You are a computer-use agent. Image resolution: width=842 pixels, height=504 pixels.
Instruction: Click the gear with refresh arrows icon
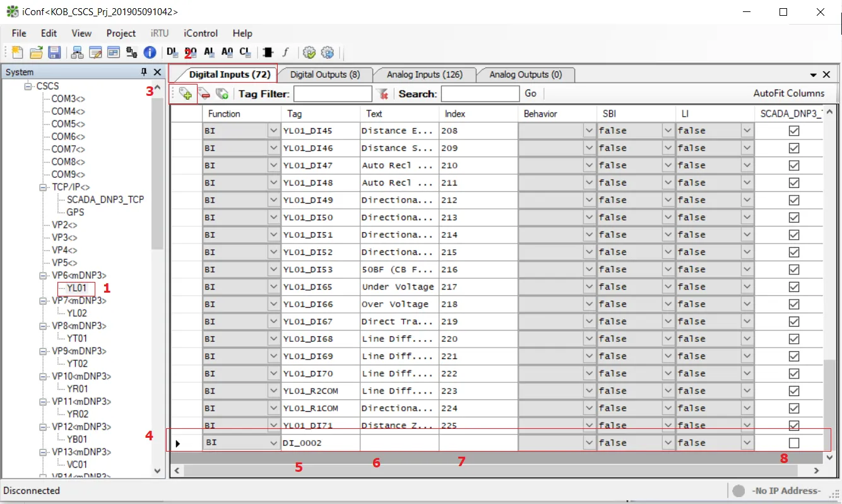(x=327, y=52)
